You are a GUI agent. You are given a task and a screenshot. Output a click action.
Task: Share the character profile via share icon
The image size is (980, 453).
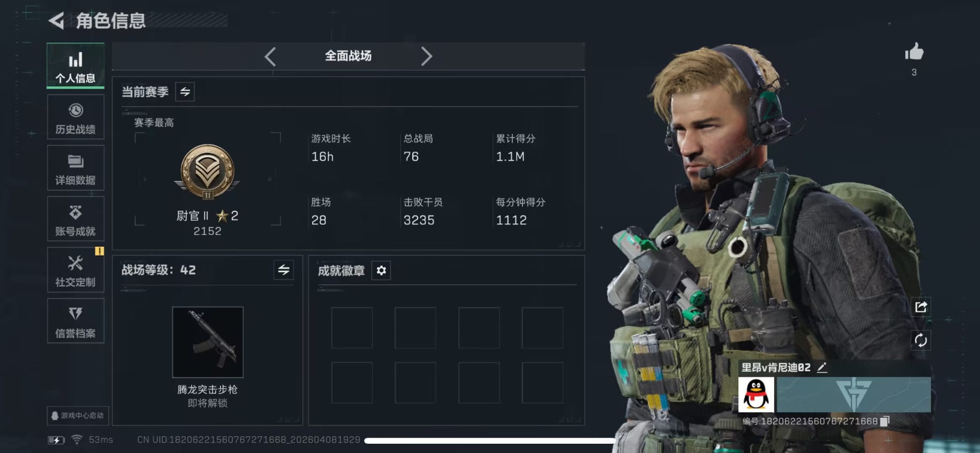coord(921,307)
